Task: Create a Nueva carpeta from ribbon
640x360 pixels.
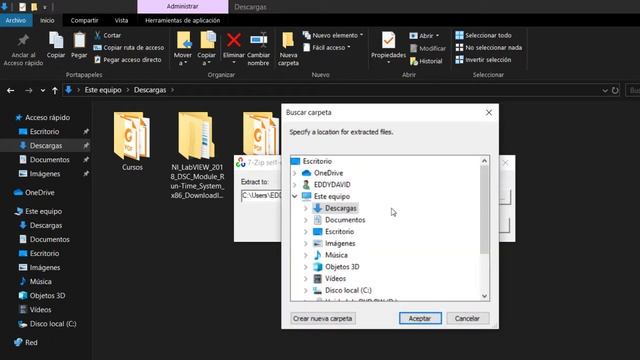Action: tap(289, 49)
